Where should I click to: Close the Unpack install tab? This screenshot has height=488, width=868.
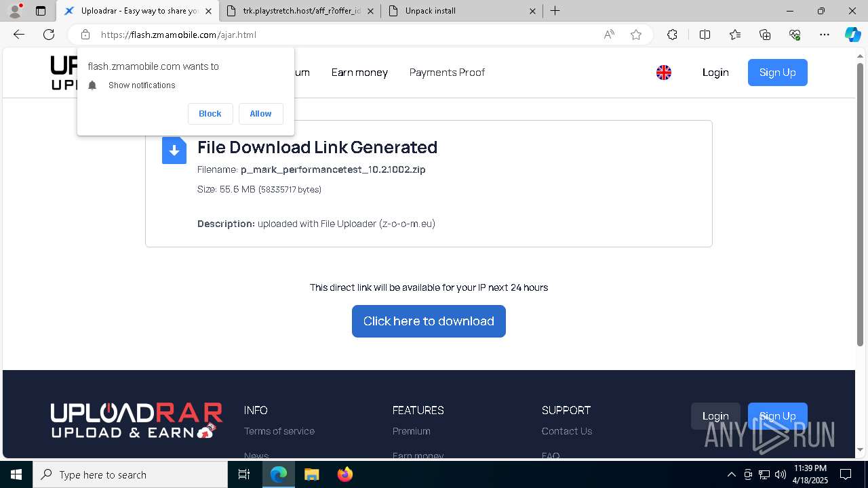click(532, 11)
